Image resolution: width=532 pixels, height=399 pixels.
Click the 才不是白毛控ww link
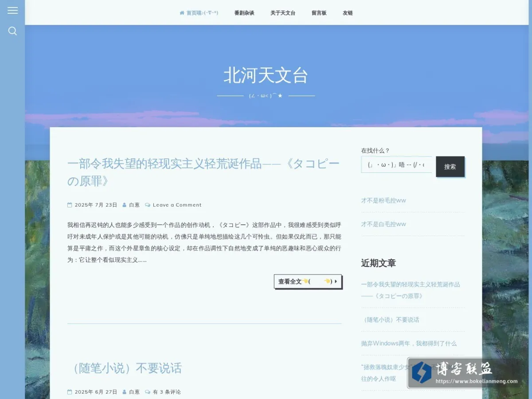(x=383, y=224)
